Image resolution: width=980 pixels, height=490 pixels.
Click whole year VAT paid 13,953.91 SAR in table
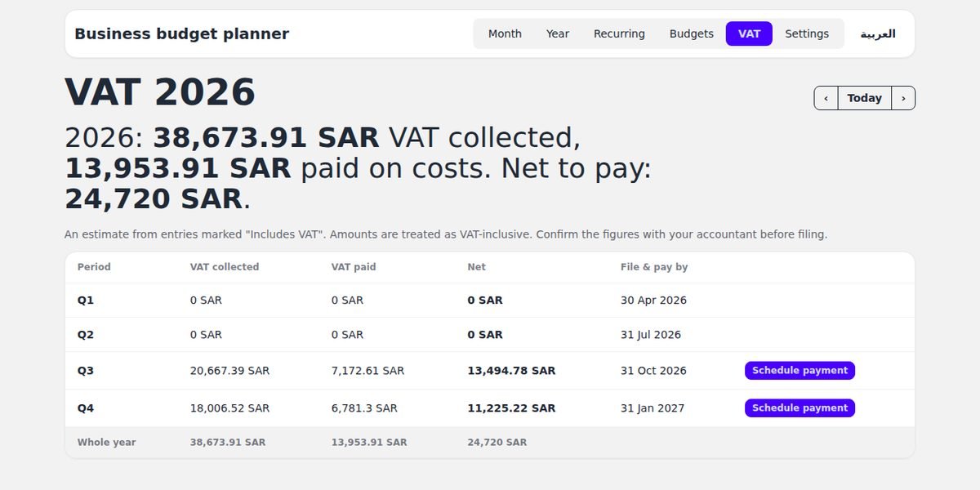tap(369, 443)
